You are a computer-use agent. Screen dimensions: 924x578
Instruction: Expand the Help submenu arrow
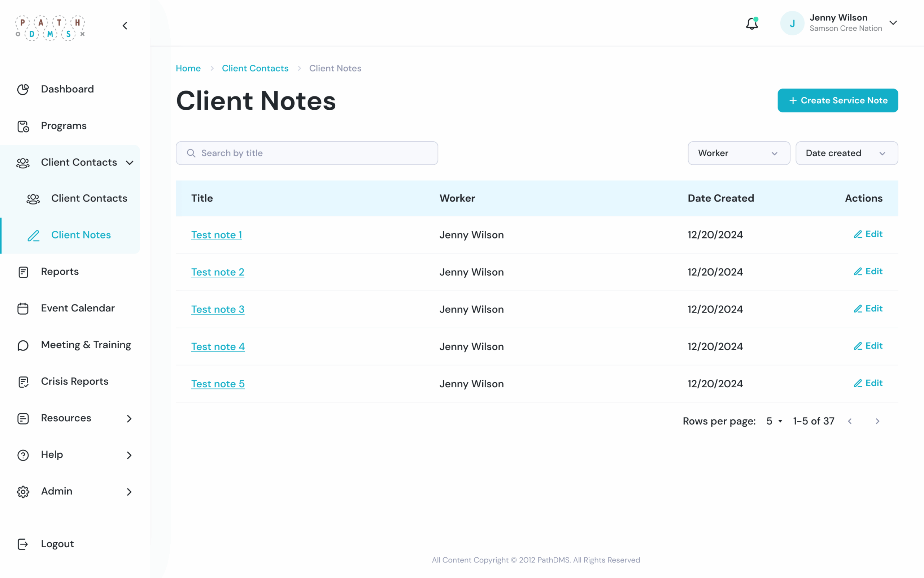tap(129, 455)
